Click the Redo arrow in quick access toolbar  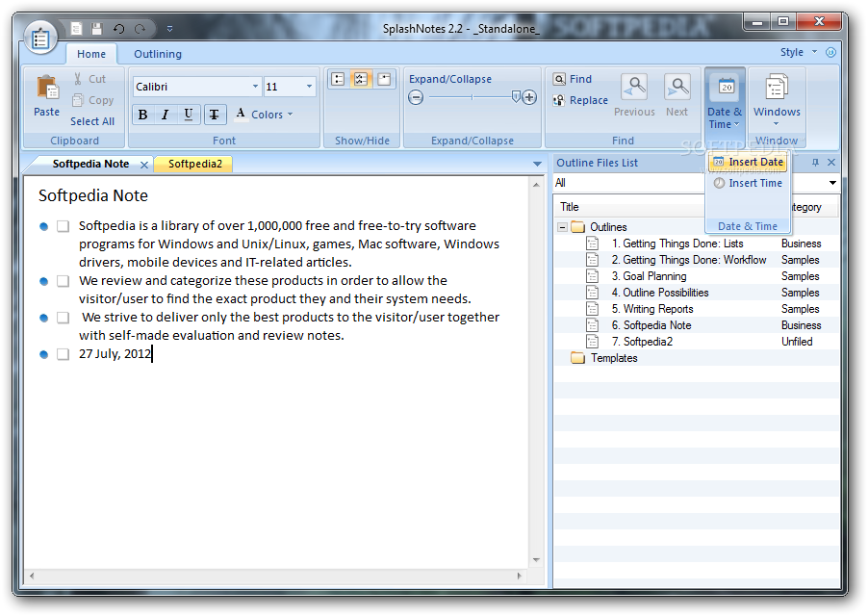tap(140, 28)
